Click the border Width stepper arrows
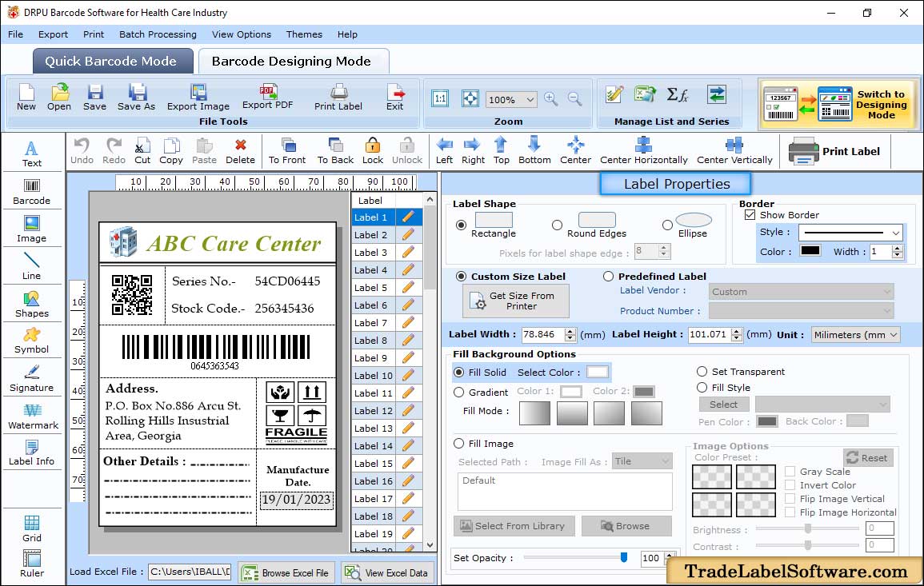Image resolution: width=924 pixels, height=586 pixels. tap(898, 252)
